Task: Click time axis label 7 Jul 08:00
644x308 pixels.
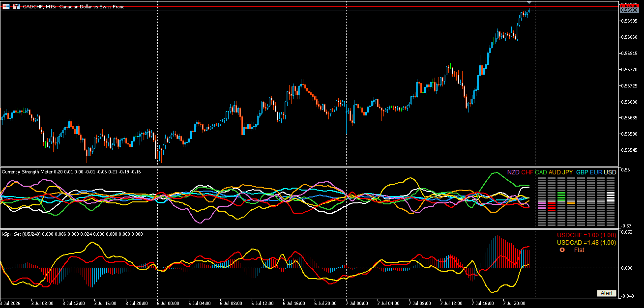Action: (x=420, y=304)
